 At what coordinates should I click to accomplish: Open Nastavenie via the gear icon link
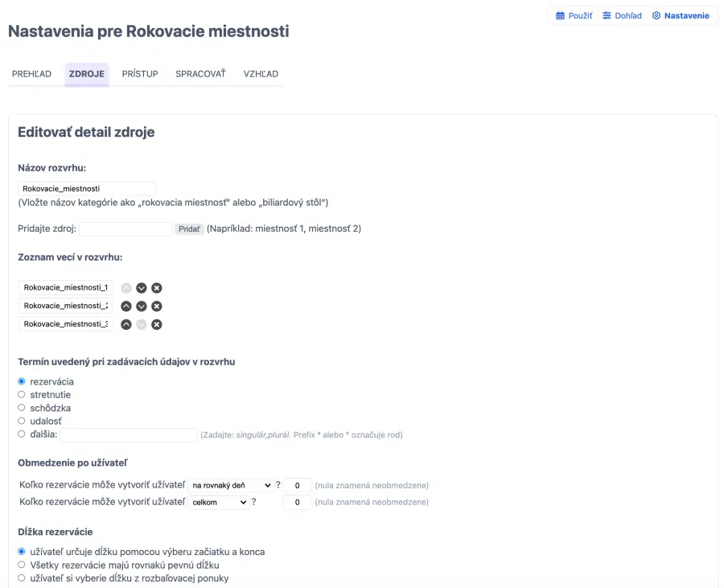coord(681,15)
